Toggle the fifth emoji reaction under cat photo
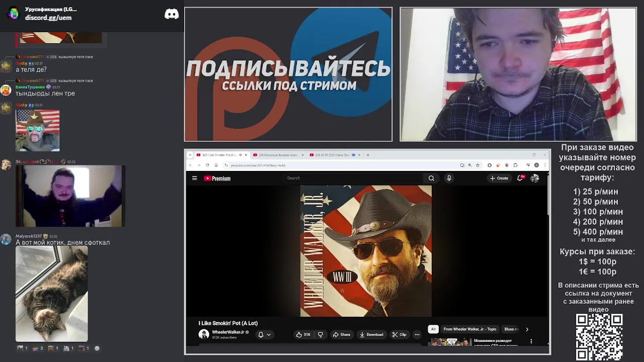The height and width of the screenshot is (362, 644). point(84,348)
